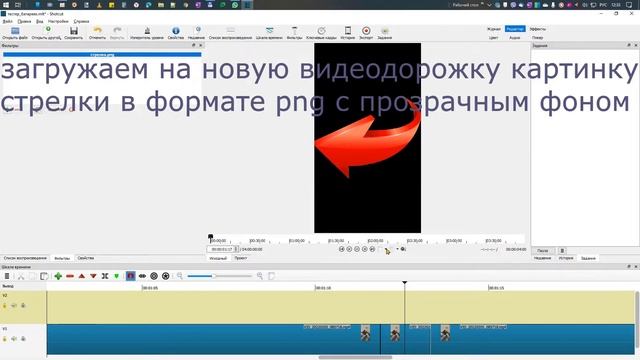Open the History panel toolbar icon
This screenshot has width=640, height=360.
tap(348, 31)
